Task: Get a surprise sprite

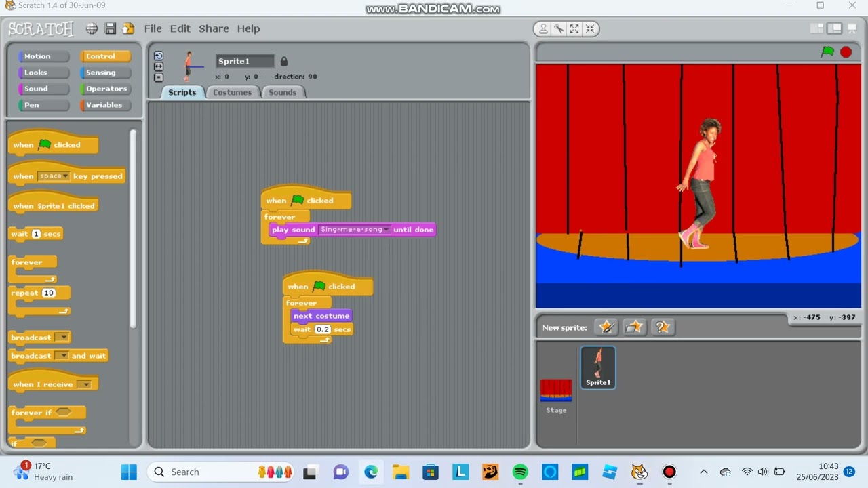Action: click(x=663, y=327)
